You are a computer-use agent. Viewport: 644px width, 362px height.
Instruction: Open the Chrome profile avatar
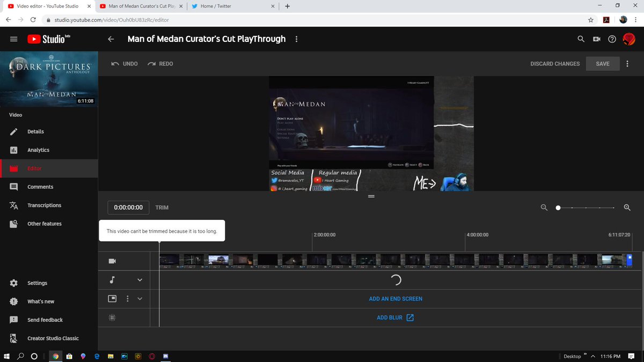tap(623, 19)
